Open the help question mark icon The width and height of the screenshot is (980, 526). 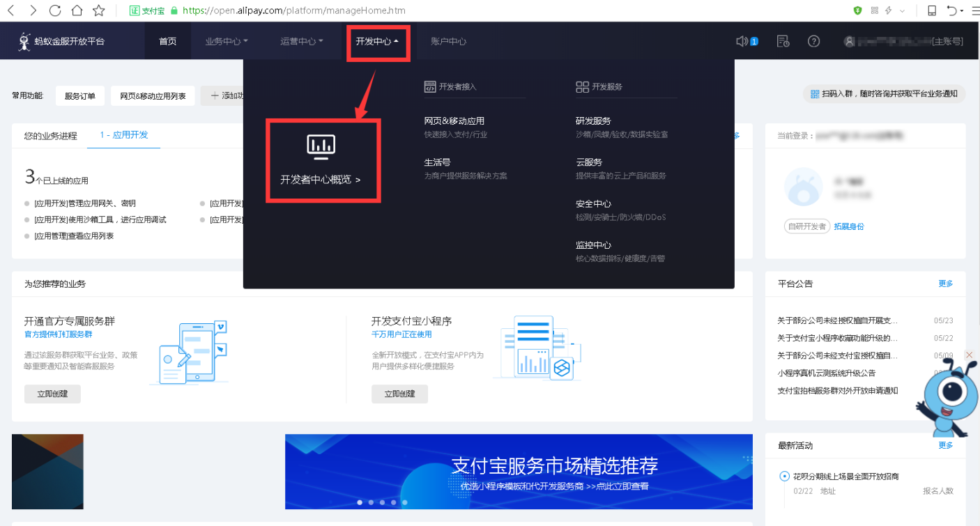click(813, 41)
